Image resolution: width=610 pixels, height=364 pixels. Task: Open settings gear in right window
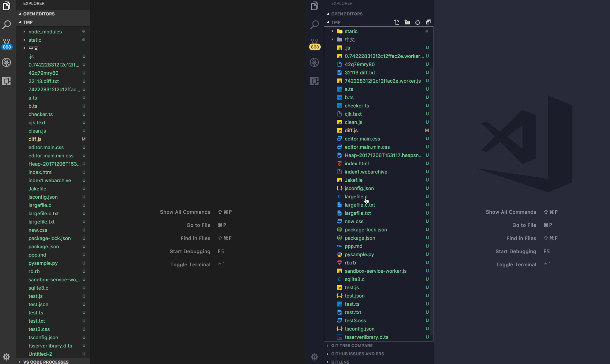314,356
